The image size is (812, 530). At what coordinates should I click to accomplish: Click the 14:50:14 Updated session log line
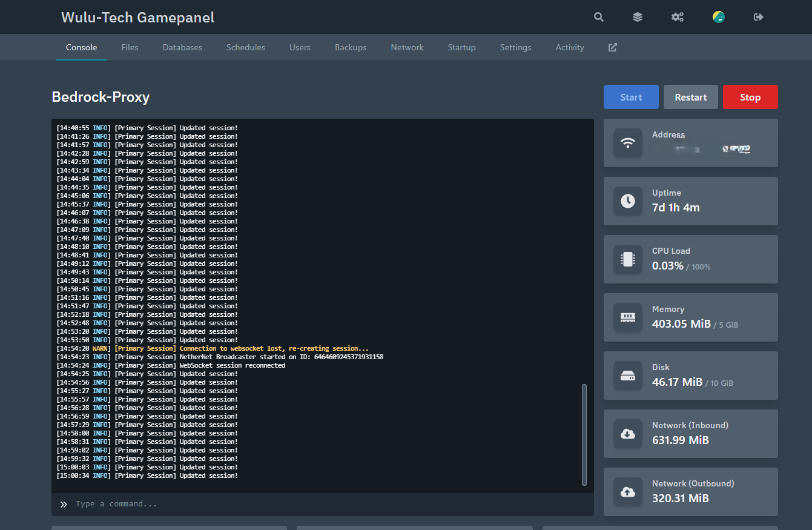[147, 280]
